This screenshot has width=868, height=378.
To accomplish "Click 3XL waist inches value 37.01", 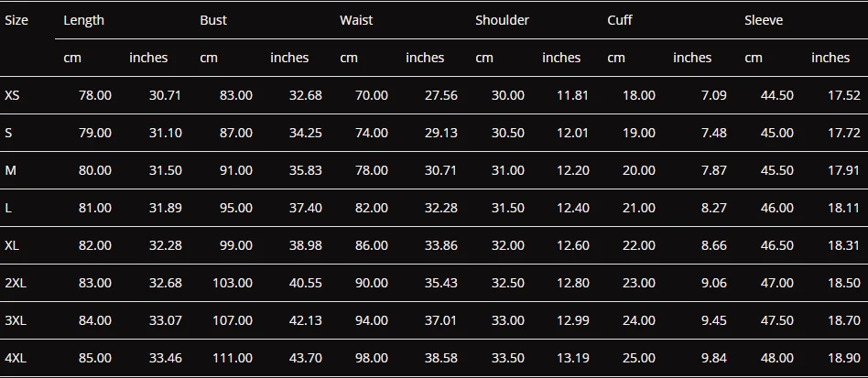I will pos(441,320).
